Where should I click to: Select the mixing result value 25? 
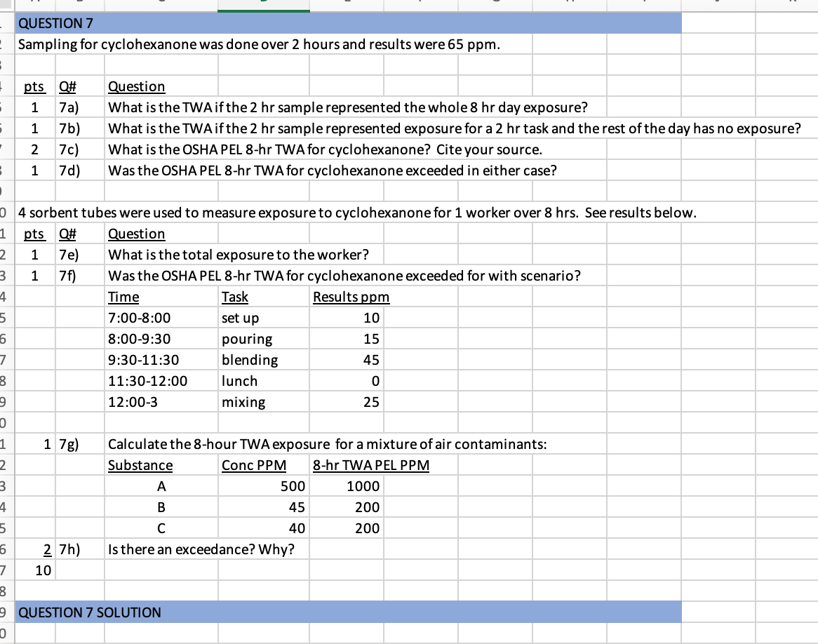pyautogui.click(x=347, y=402)
